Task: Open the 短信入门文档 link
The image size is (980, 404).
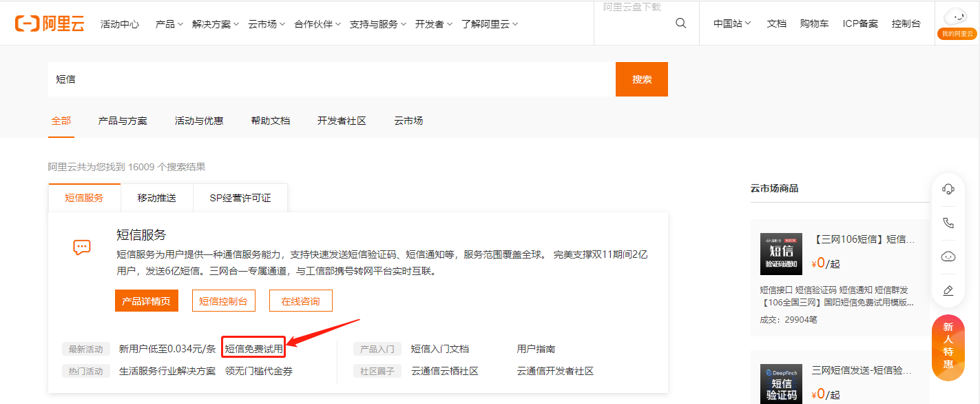Action: click(x=440, y=349)
